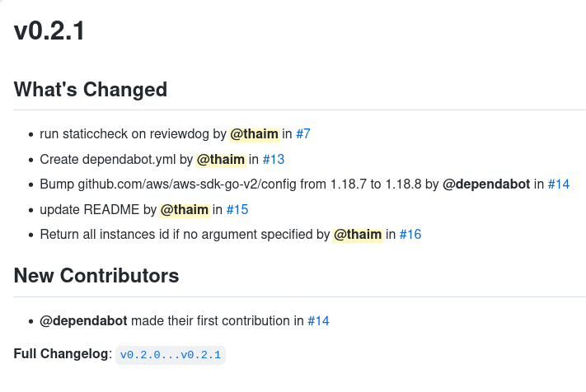Open the v0.2.0...v0.2.1 compare link

(171, 355)
